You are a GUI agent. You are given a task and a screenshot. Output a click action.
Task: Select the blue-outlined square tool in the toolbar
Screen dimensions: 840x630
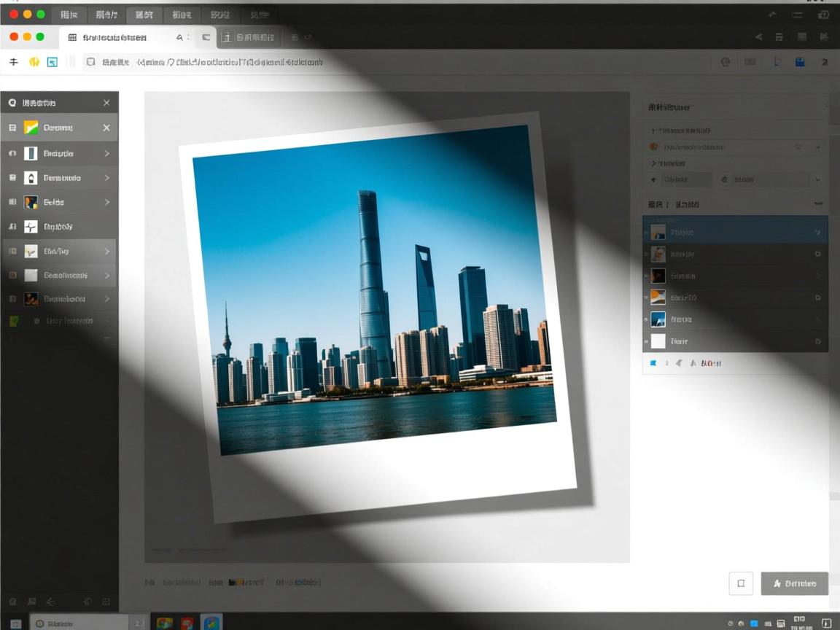[52, 62]
